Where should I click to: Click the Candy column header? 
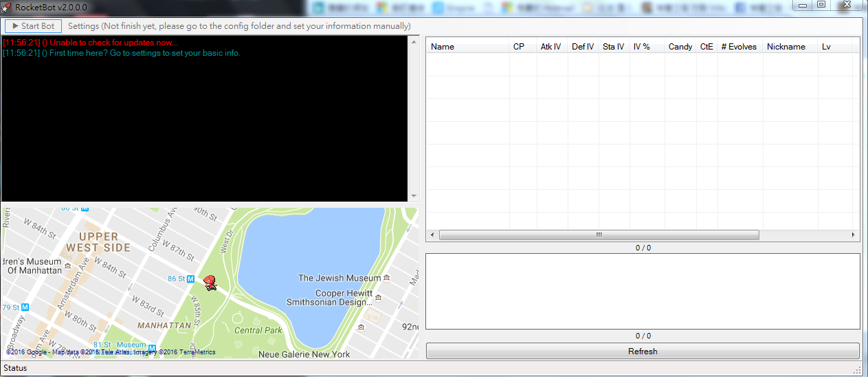tap(680, 47)
